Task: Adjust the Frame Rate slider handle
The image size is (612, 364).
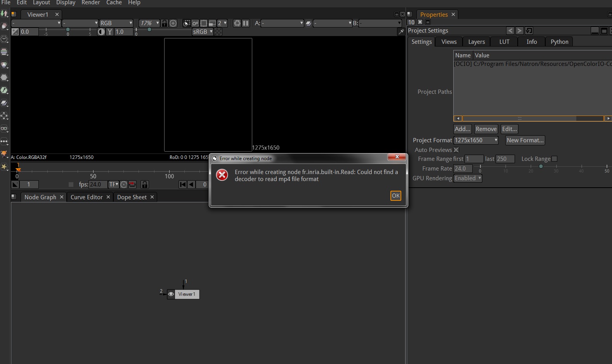Action: pyautogui.click(x=541, y=167)
